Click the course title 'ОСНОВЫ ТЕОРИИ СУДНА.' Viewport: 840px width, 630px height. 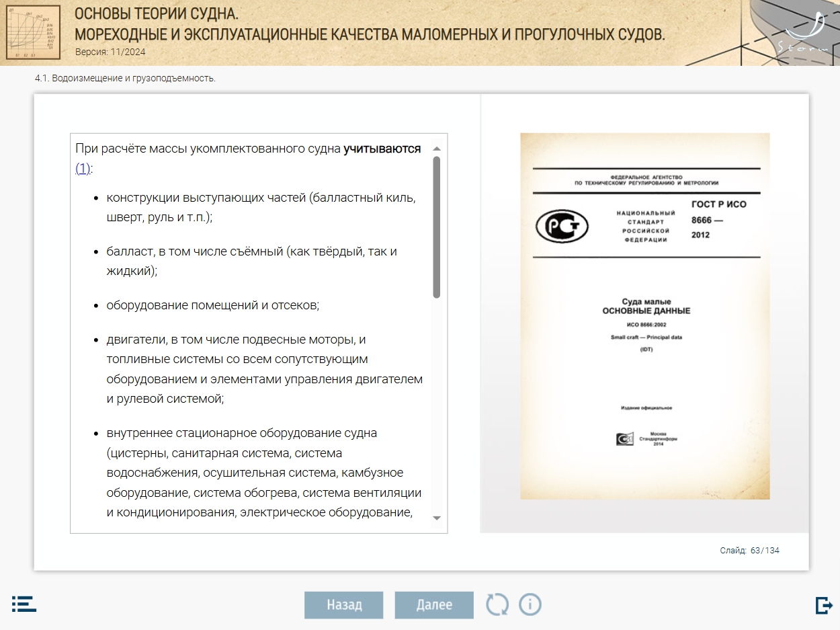coord(156,14)
